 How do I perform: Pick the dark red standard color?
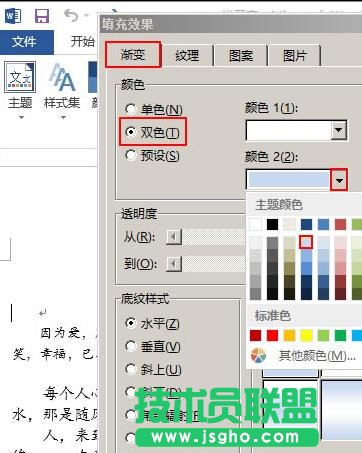click(256, 335)
